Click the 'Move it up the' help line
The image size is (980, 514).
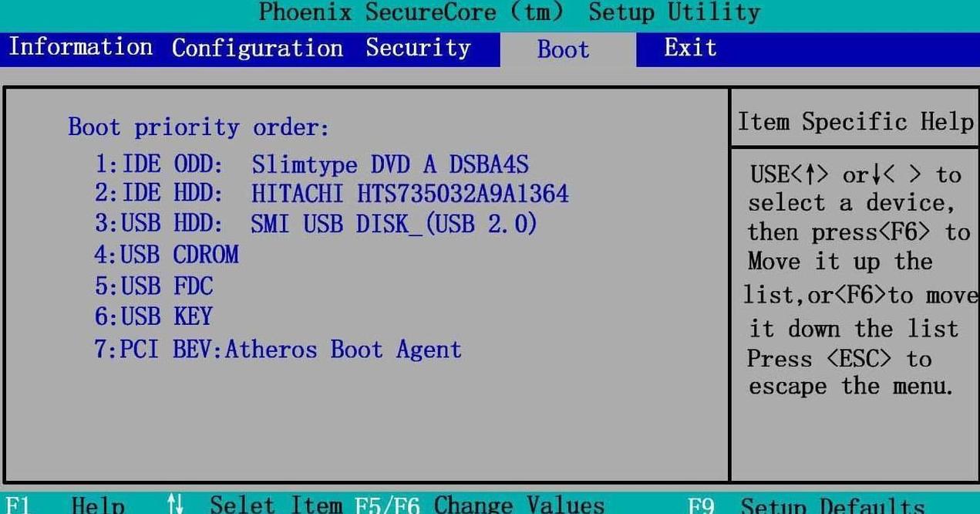tap(840, 262)
